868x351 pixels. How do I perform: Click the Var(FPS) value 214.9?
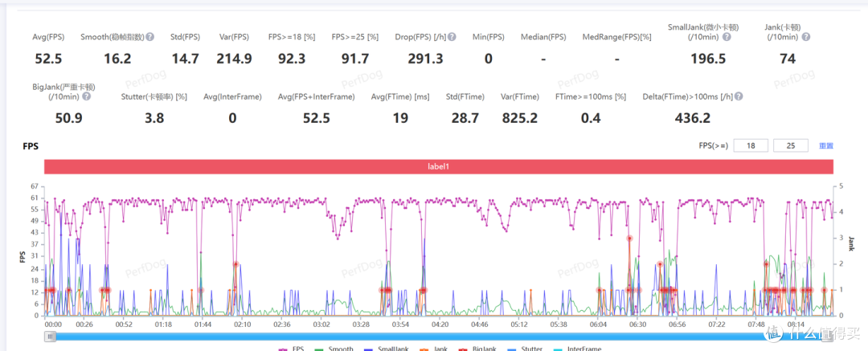click(232, 58)
